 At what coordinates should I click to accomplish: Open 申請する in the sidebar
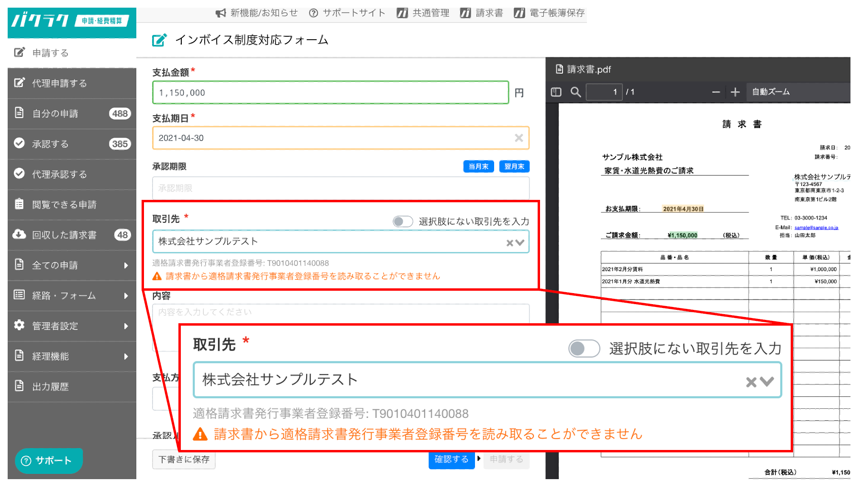(72, 53)
